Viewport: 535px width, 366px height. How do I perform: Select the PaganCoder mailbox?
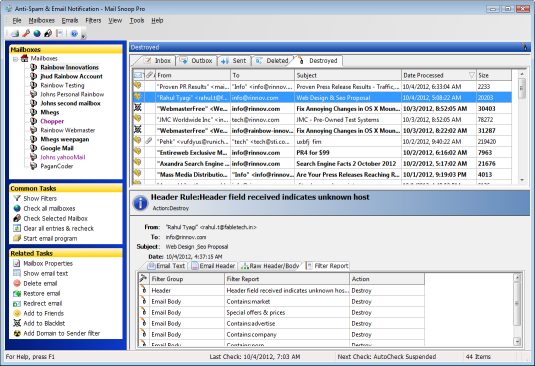(56, 166)
